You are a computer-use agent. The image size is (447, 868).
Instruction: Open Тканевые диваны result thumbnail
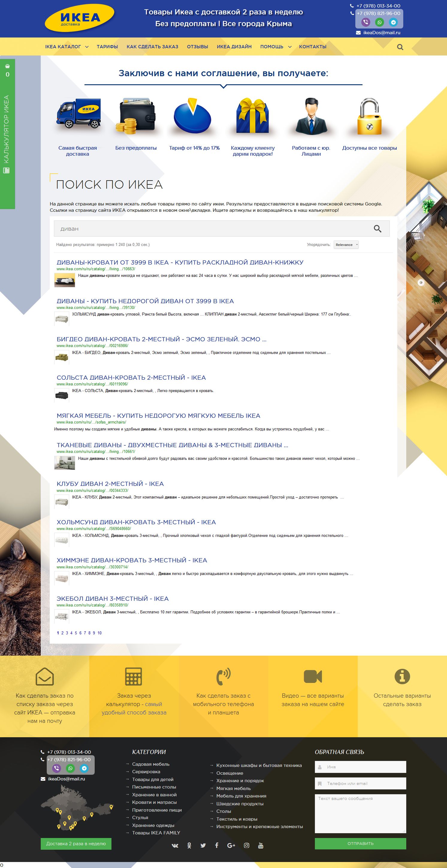[x=65, y=462]
